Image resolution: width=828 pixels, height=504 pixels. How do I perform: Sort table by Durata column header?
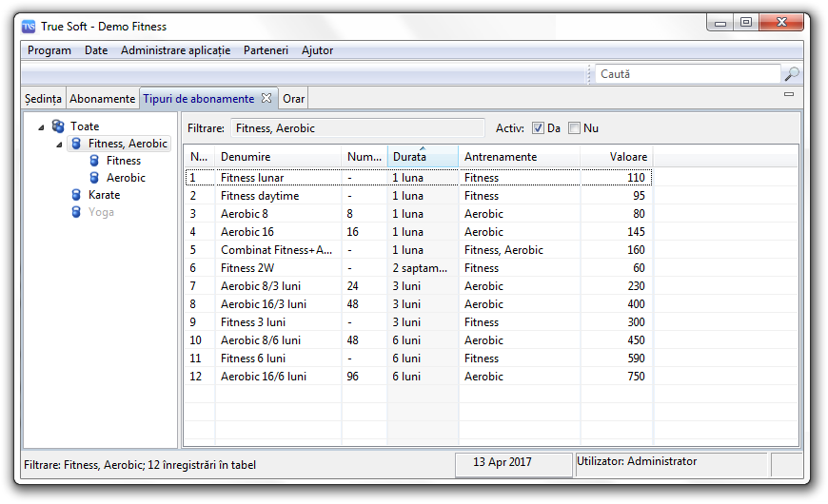(422, 157)
